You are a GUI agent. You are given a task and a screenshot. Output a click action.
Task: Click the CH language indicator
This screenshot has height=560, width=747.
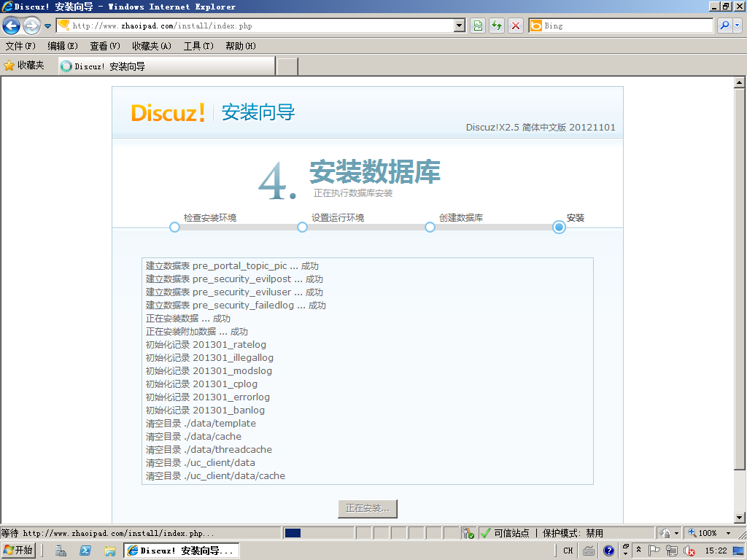coord(568,551)
